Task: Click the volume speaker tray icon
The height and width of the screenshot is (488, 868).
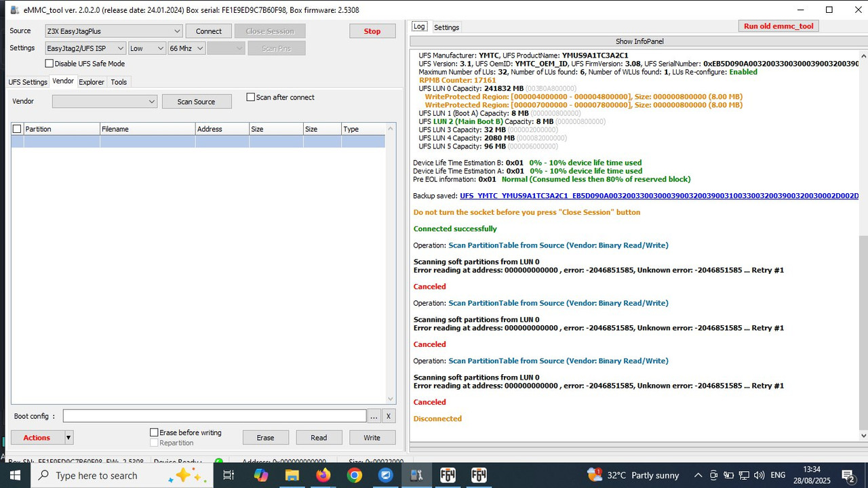Action: pos(758,475)
